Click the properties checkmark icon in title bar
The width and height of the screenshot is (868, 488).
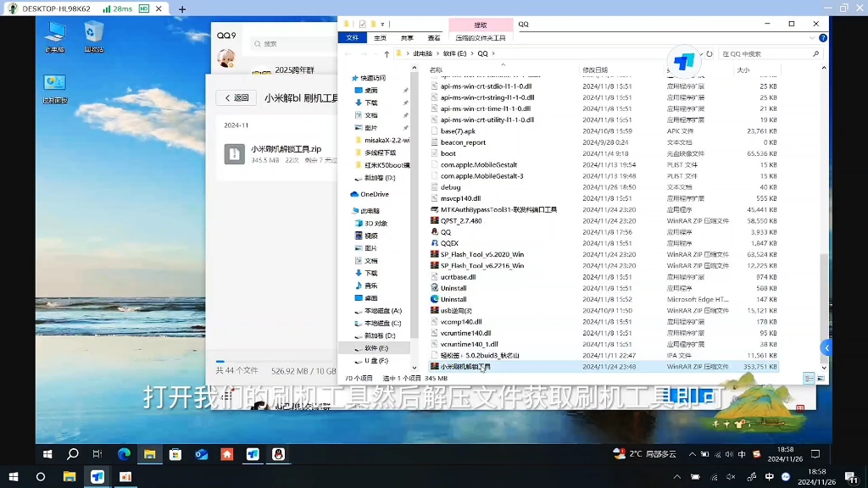pyautogui.click(x=362, y=25)
